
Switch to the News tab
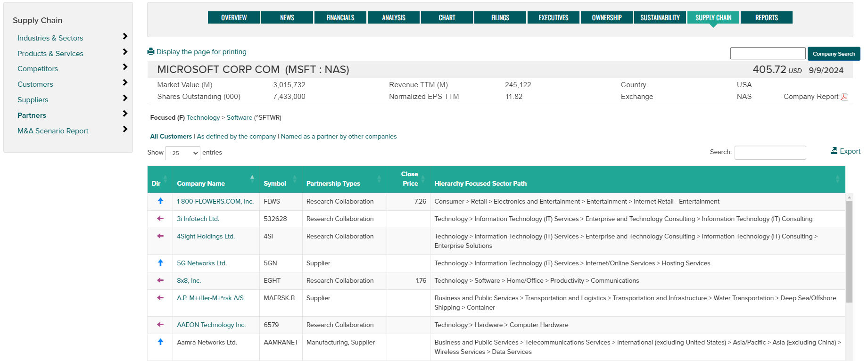click(287, 17)
